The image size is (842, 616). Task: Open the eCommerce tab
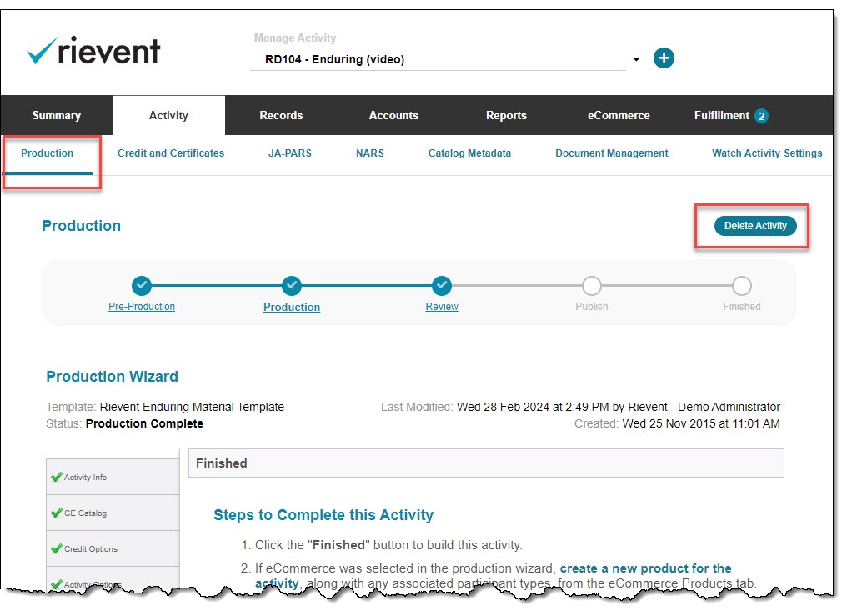click(x=619, y=116)
